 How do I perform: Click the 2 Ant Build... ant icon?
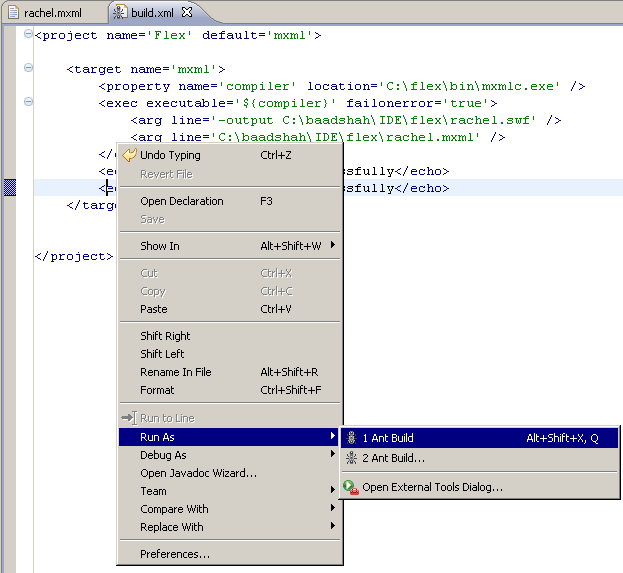tap(351, 458)
